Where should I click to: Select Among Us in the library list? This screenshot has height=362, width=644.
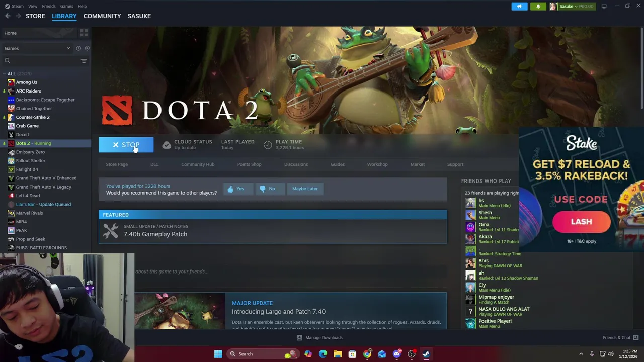click(x=26, y=82)
